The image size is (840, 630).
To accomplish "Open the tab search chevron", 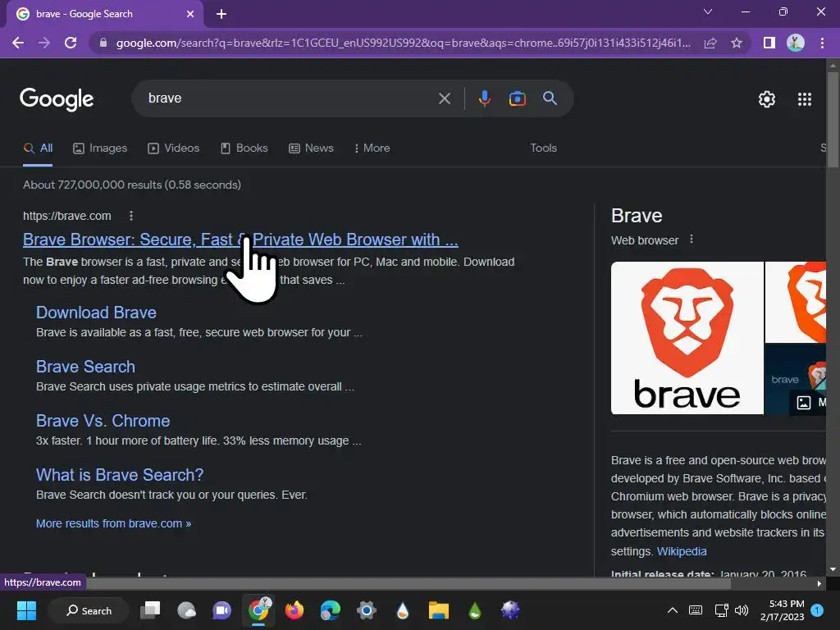I will click(708, 11).
